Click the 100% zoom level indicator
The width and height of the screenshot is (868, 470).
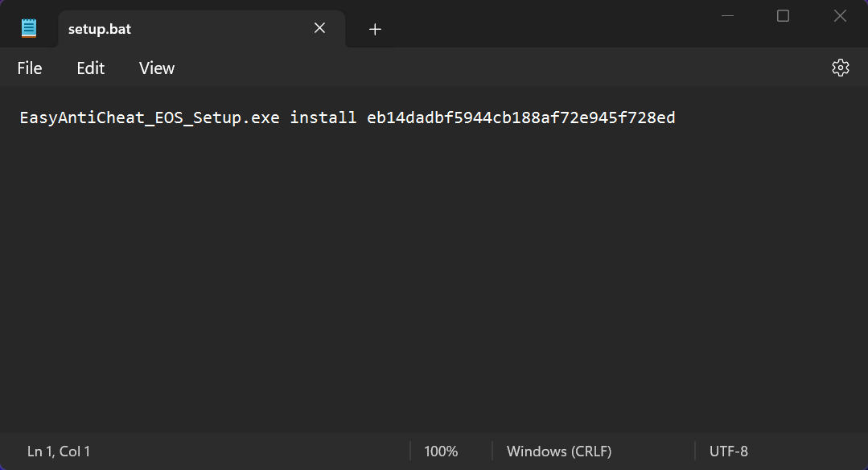click(x=441, y=451)
